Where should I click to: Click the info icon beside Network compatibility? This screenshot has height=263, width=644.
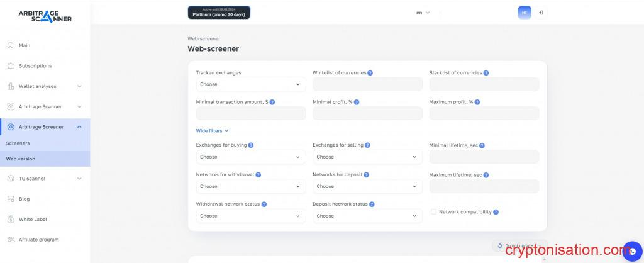pos(496,212)
